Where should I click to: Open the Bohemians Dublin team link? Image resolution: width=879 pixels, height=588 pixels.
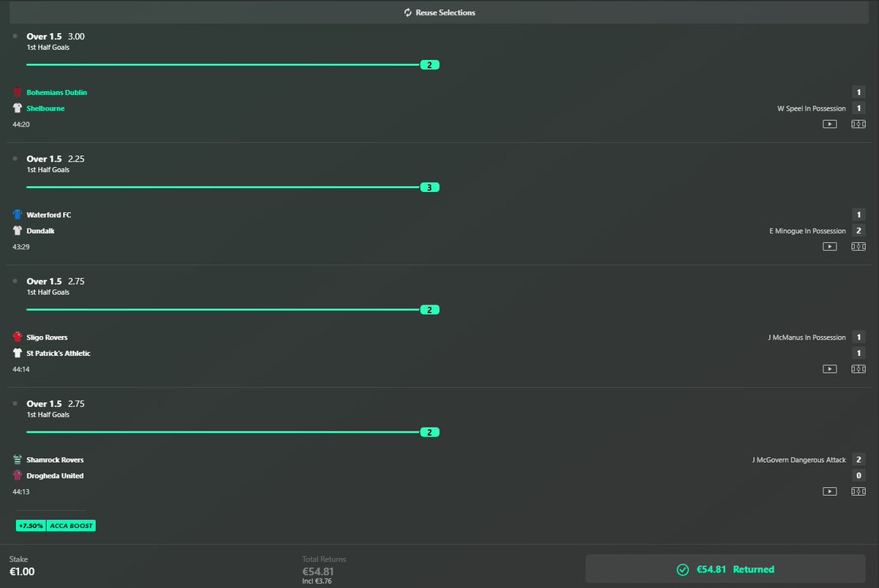(x=57, y=92)
